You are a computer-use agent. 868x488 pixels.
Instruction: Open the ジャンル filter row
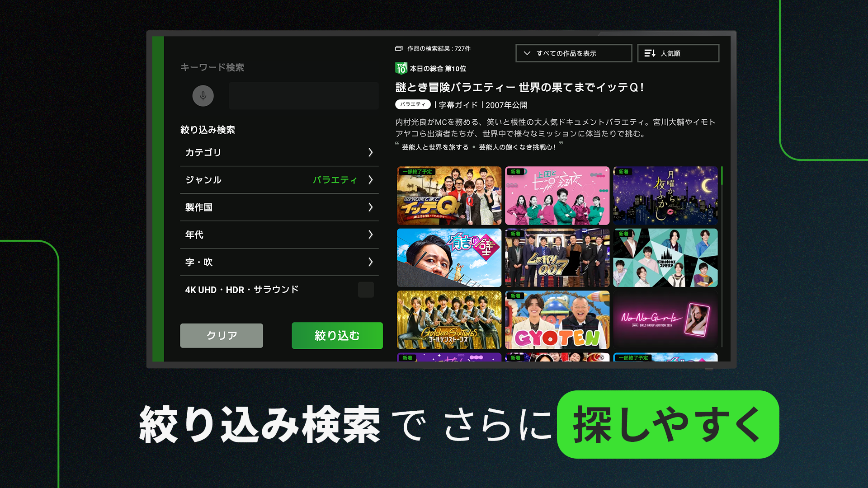tap(279, 180)
